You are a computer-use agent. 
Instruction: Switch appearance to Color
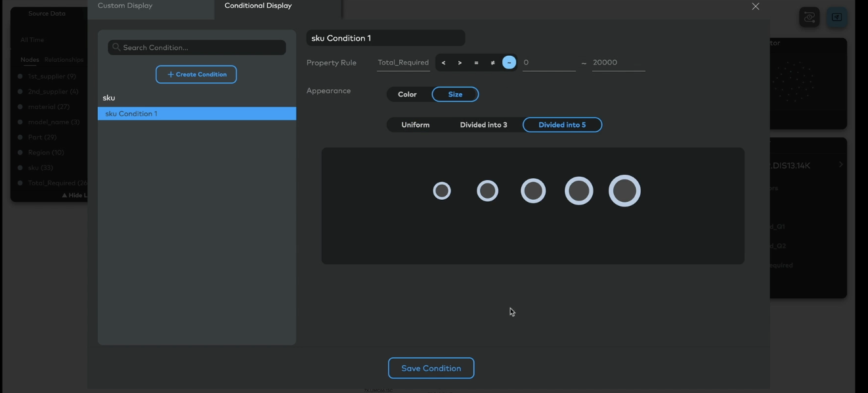coord(407,94)
